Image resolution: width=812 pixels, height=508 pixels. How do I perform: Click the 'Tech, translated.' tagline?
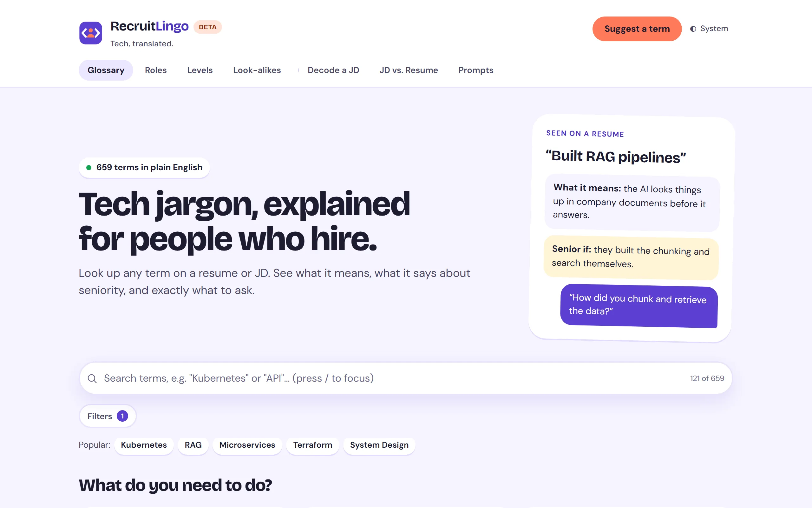[142, 44]
